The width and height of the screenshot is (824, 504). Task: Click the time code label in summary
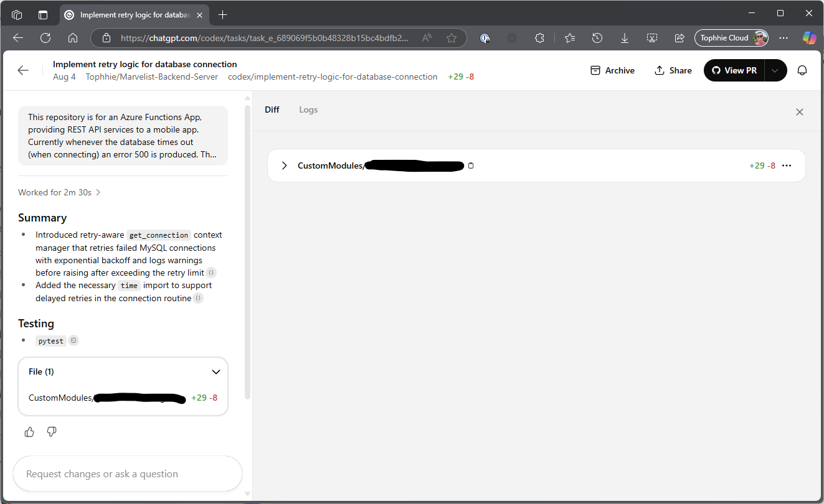click(x=130, y=286)
